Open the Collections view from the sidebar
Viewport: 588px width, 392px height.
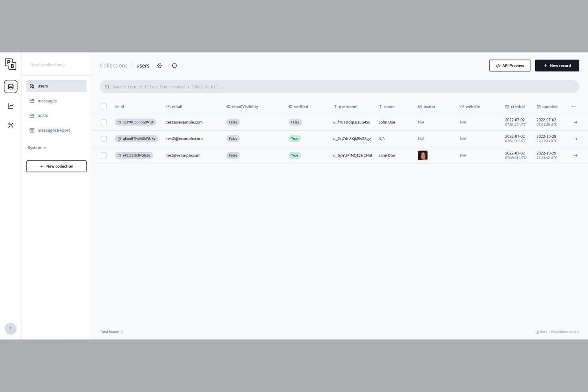tap(10, 86)
